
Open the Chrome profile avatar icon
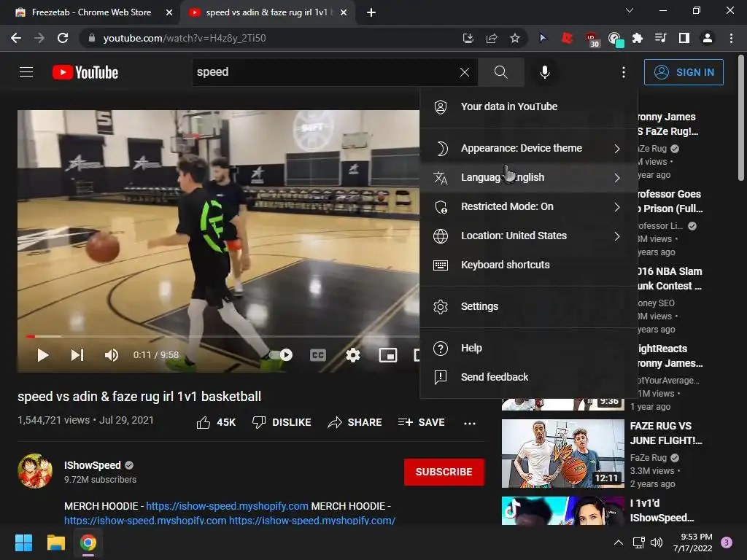click(x=708, y=38)
